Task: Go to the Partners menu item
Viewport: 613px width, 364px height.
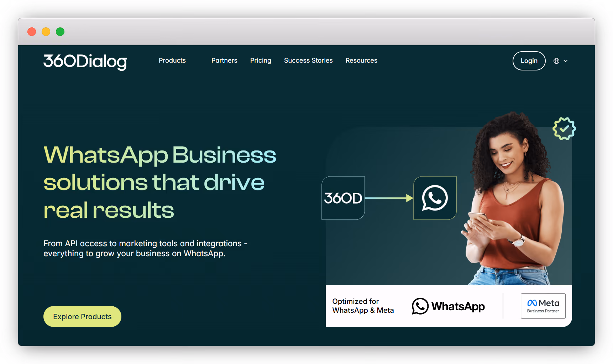Action: pyautogui.click(x=224, y=60)
